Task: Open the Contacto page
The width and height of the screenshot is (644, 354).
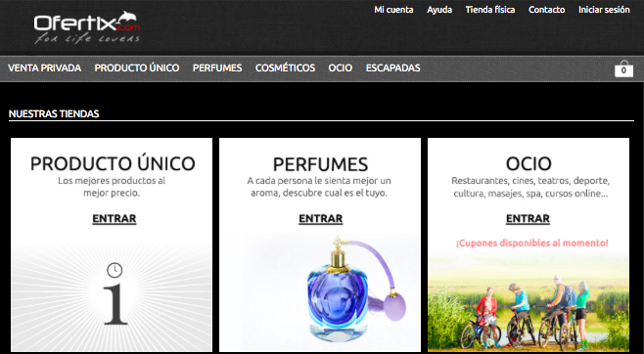Action: [x=547, y=10]
